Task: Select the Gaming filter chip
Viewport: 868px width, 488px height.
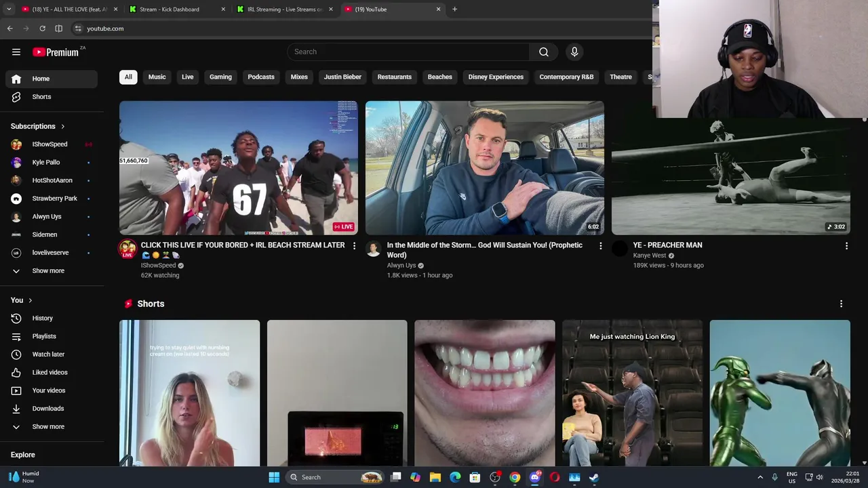Action: [220, 77]
